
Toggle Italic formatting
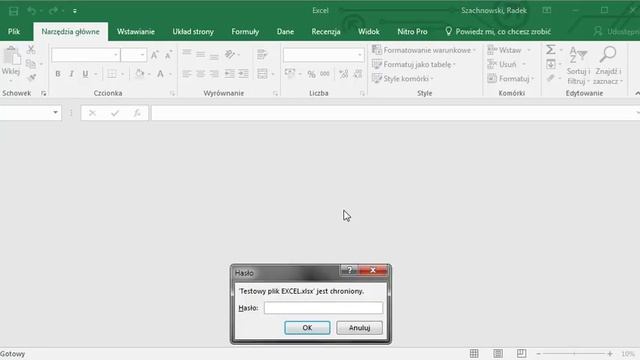pos(71,74)
